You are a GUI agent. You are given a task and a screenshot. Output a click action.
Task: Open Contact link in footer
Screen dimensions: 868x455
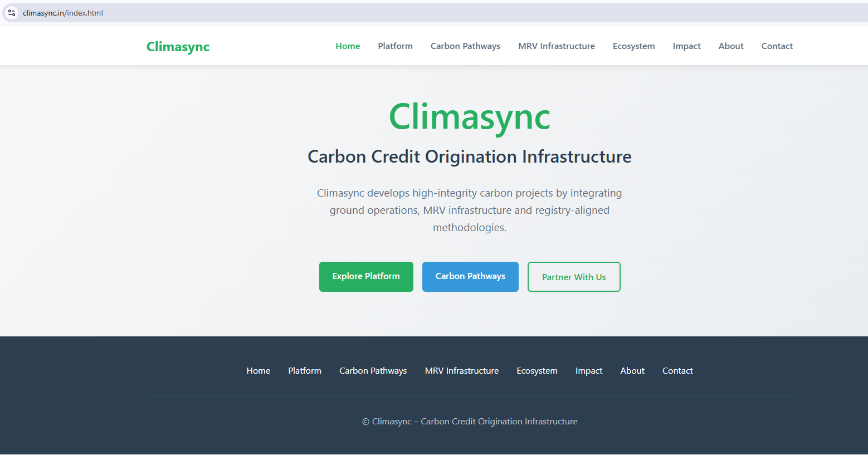677,371
